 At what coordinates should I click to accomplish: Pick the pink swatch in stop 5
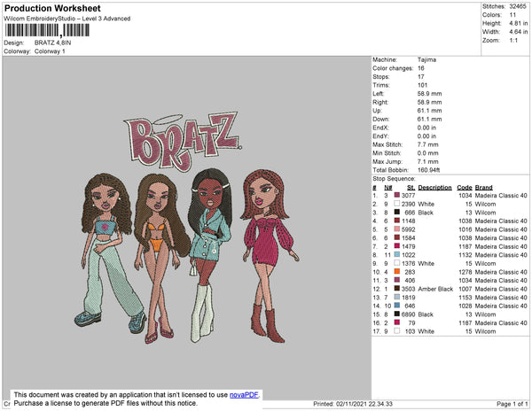tap(397, 229)
